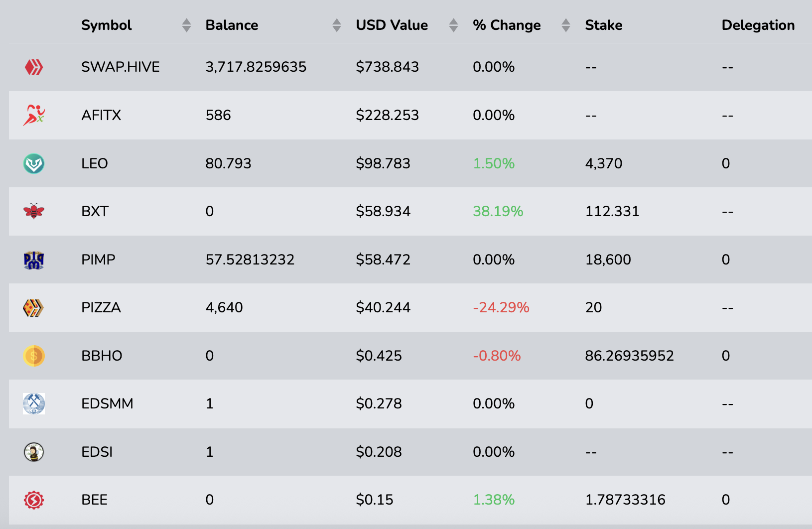Click the AFITX runner icon

click(34, 115)
